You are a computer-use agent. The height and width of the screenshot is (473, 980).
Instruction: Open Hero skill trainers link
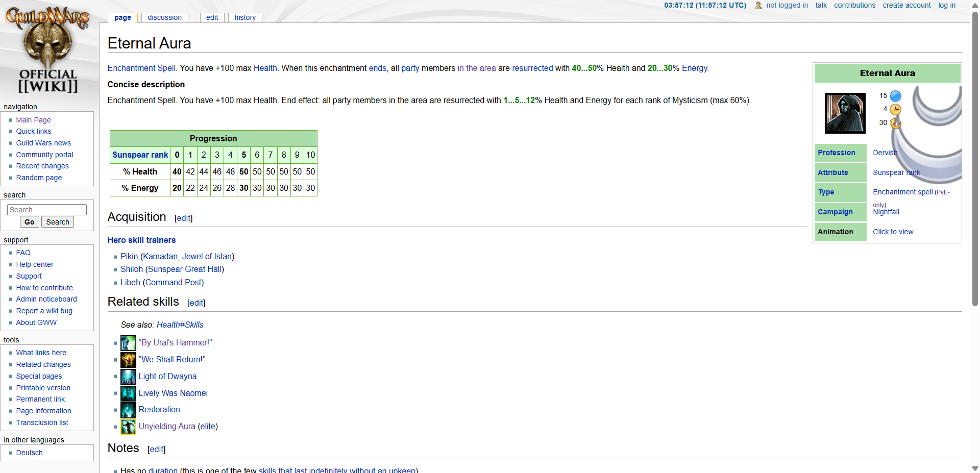[x=141, y=240]
